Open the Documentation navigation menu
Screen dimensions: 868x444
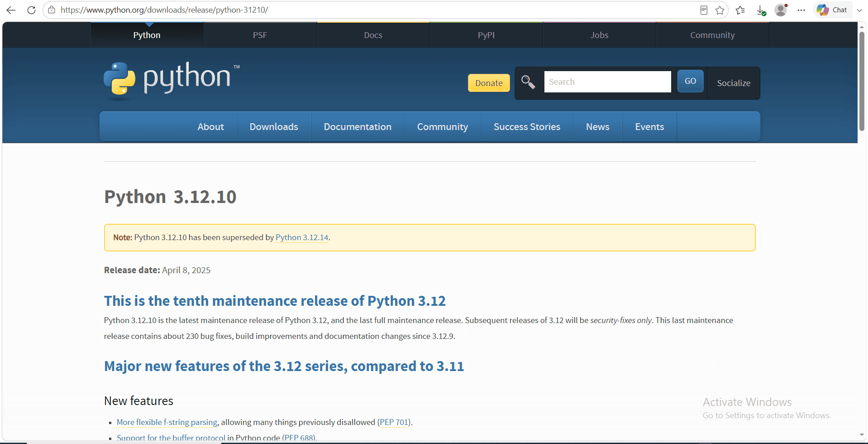[x=358, y=127]
